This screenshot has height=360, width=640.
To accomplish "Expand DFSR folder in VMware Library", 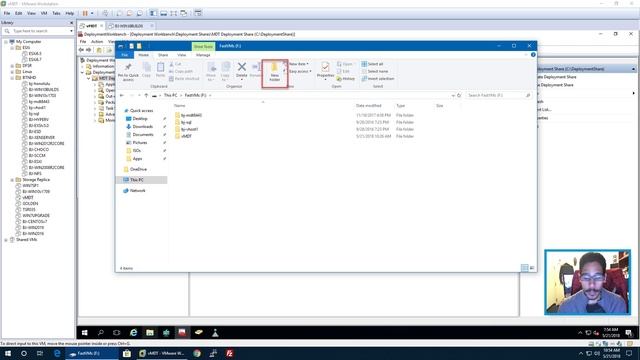I will (12, 66).
